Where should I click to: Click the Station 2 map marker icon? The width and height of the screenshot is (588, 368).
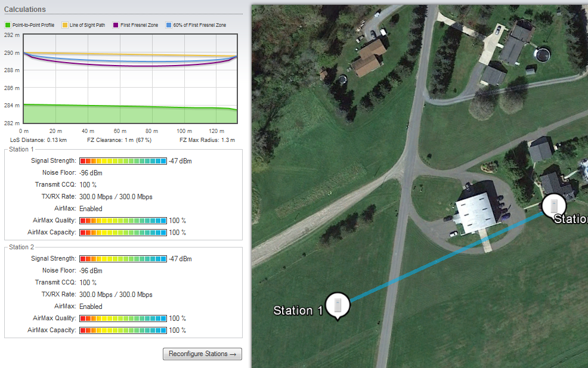[x=553, y=205]
